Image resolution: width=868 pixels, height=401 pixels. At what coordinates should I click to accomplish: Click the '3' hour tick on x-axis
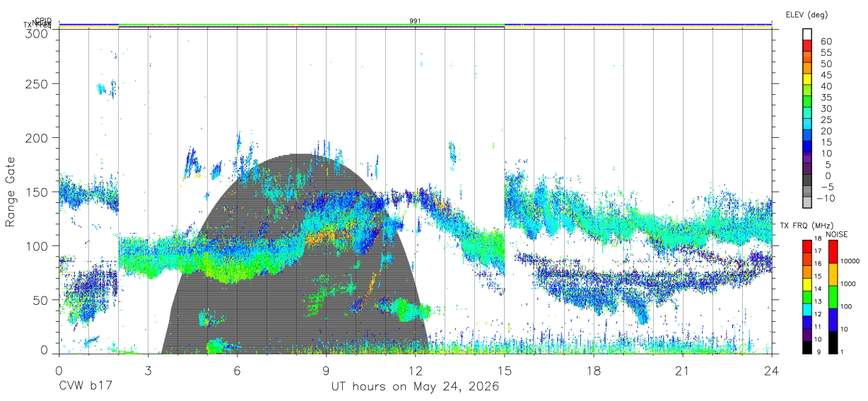pyautogui.click(x=148, y=371)
